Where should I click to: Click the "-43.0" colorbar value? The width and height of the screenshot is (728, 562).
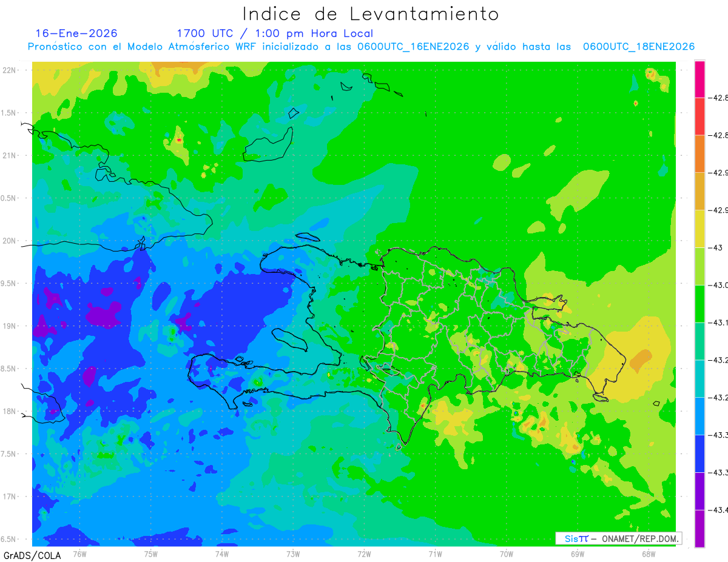pyautogui.click(x=718, y=285)
